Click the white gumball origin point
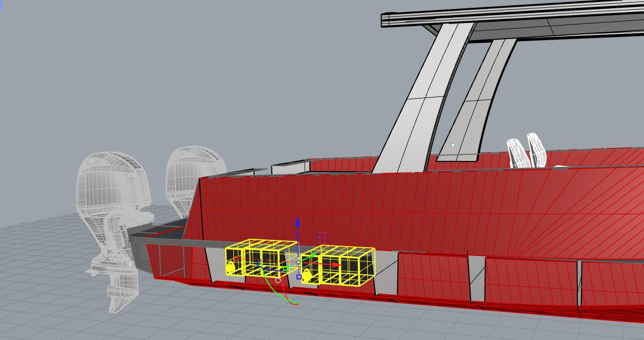The height and width of the screenshot is (340, 644). coord(298,262)
